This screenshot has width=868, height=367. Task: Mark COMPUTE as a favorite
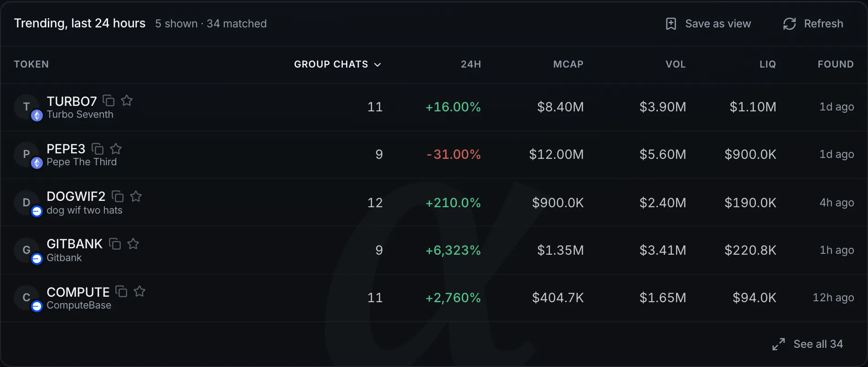point(139,291)
